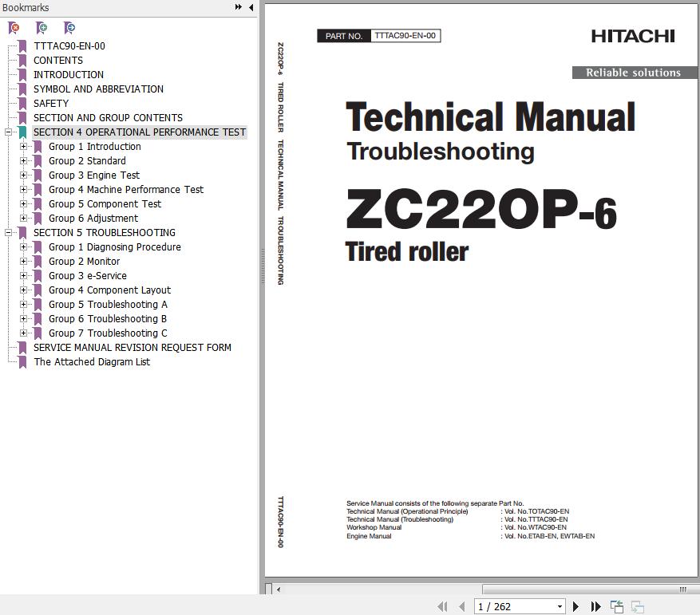Expand Group 5 Troubleshooting A node
Image resolution: width=700 pixels, height=615 pixels.
[x=23, y=305]
